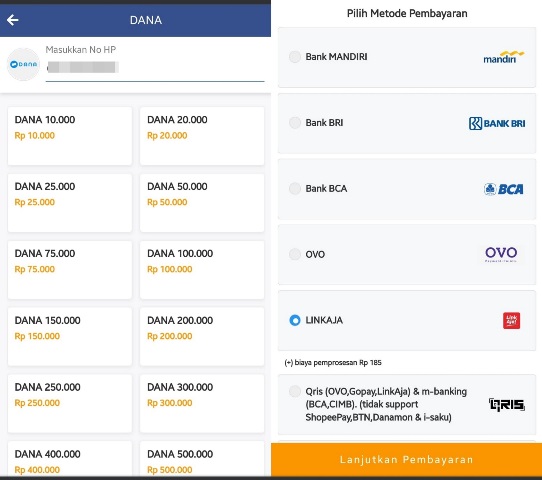Select the OVO radio button

click(295, 254)
